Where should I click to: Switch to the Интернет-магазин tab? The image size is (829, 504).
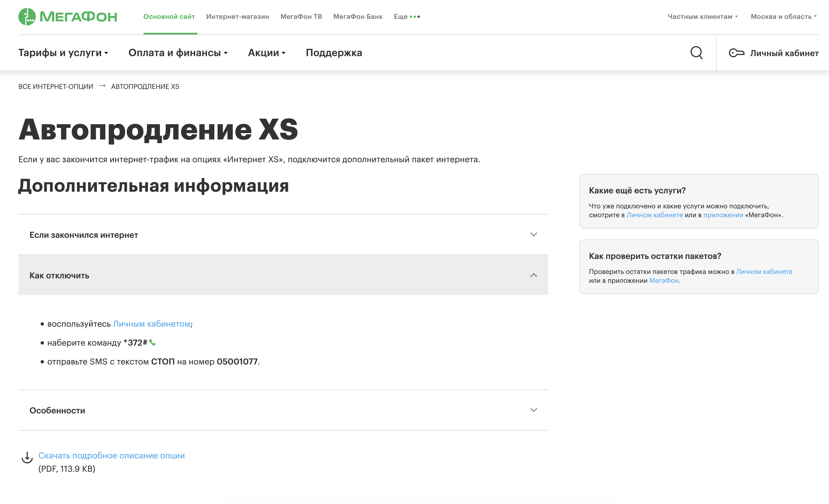(x=237, y=16)
